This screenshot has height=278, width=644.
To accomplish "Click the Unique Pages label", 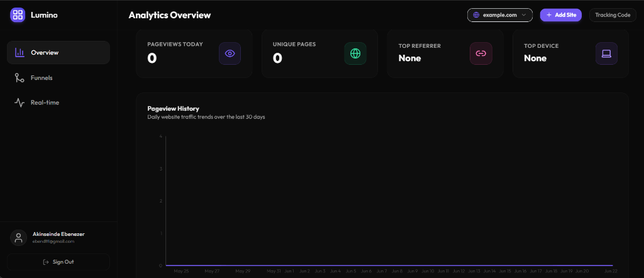I will 294,45.
